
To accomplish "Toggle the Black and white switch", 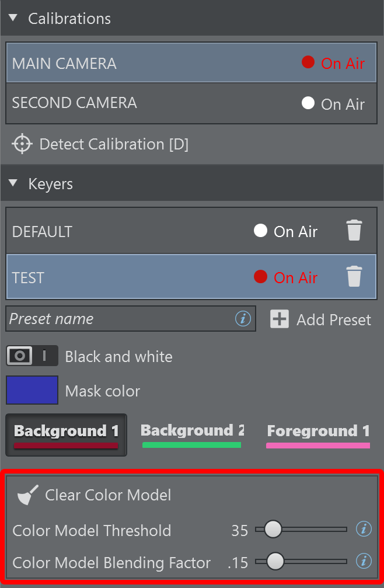I will (32, 356).
